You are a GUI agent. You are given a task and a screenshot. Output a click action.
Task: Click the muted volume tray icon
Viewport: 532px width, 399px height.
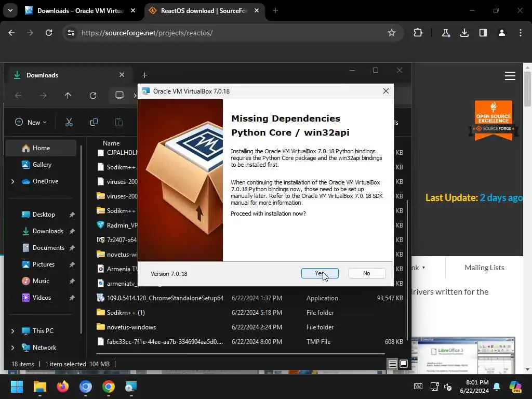click(448, 387)
